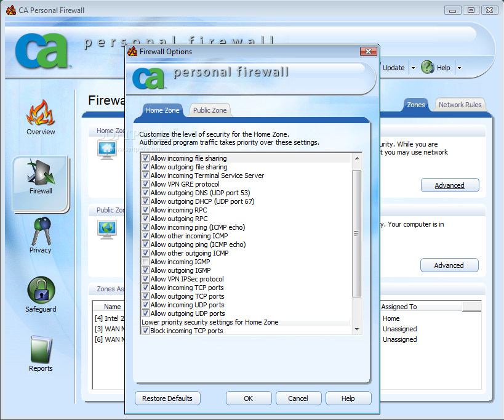Select the [4] Intel adapter row

[110, 318]
